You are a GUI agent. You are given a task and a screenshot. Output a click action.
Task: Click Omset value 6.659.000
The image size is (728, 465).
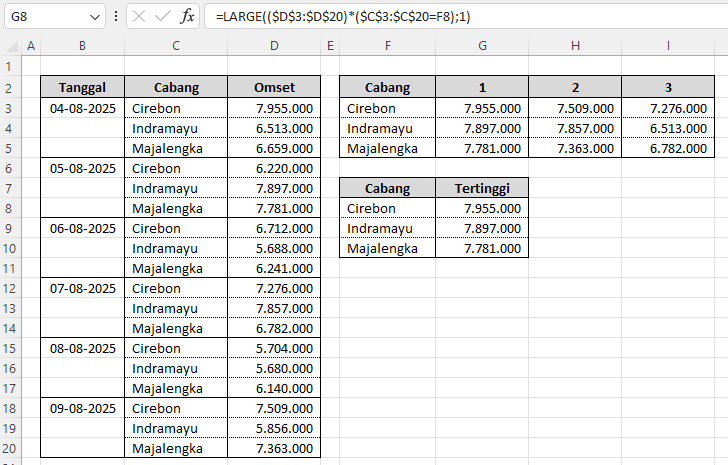274,149
